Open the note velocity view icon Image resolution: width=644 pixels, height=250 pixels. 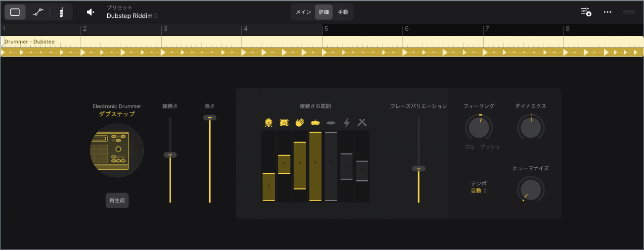click(61, 12)
